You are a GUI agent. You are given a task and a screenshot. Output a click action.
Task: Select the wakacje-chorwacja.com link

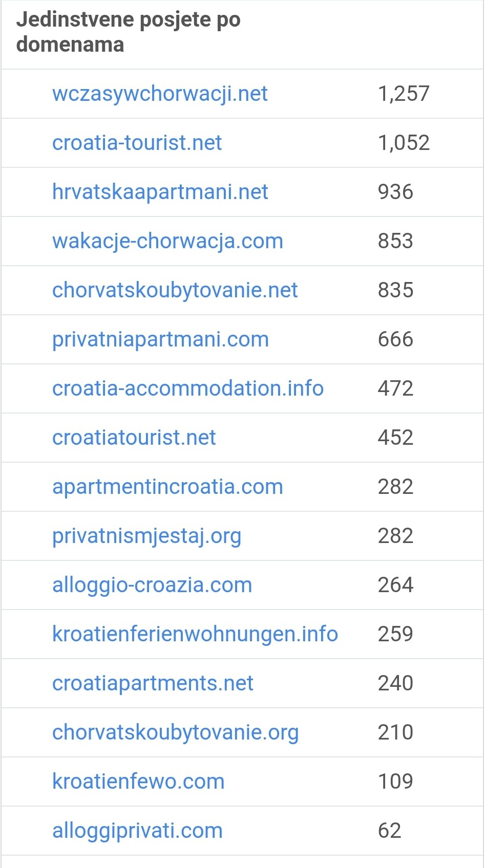pos(167,241)
